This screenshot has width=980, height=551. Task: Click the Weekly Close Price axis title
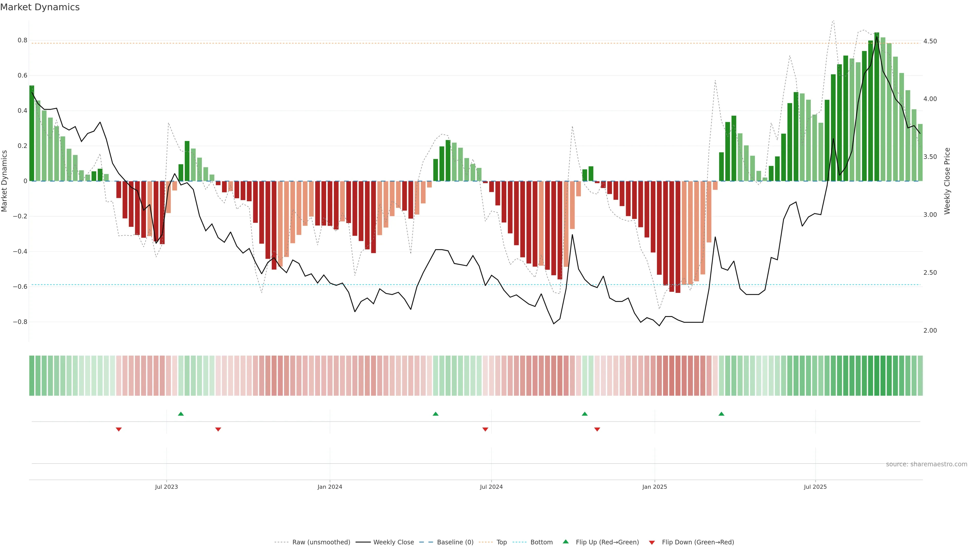pyautogui.click(x=947, y=181)
